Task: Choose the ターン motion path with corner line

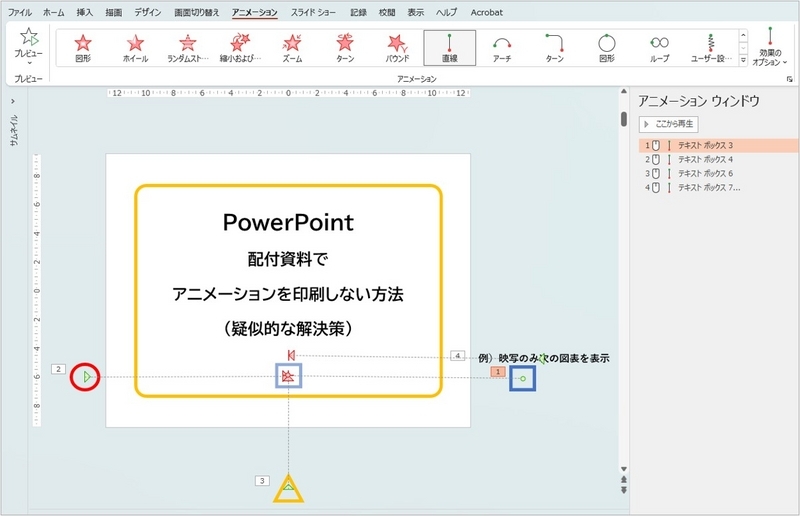Action: click(x=555, y=48)
